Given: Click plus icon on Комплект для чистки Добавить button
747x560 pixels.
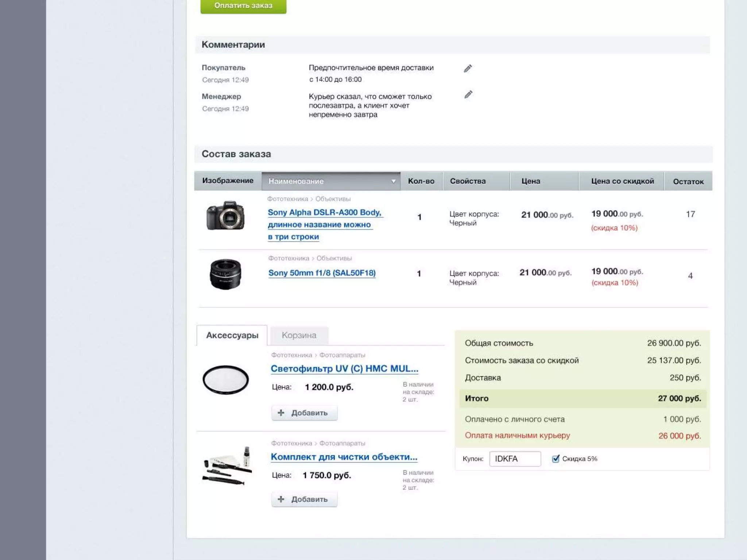Looking at the screenshot, I should point(281,499).
